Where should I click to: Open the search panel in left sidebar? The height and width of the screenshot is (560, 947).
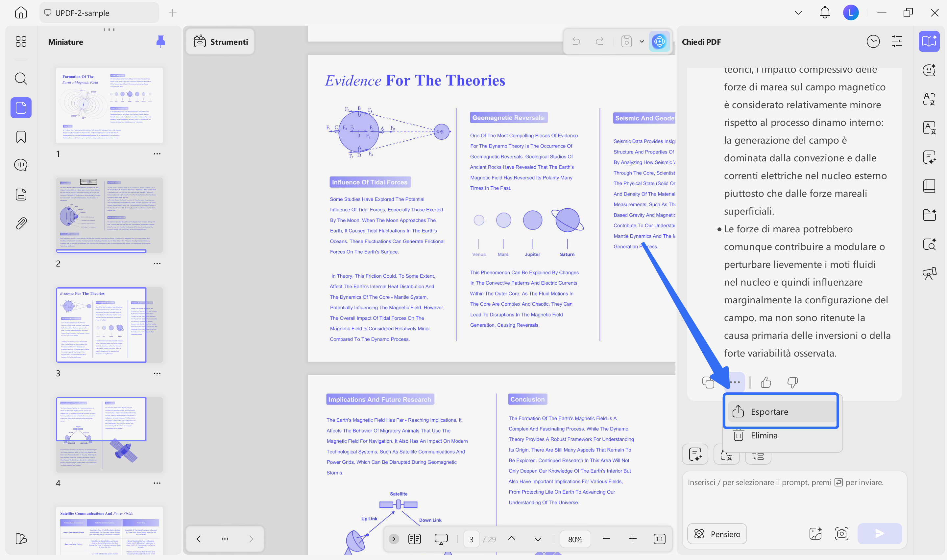[x=21, y=79]
